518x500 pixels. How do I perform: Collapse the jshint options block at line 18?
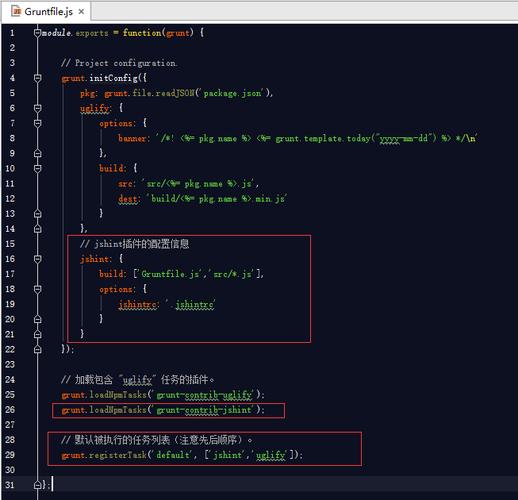[x=38, y=289]
